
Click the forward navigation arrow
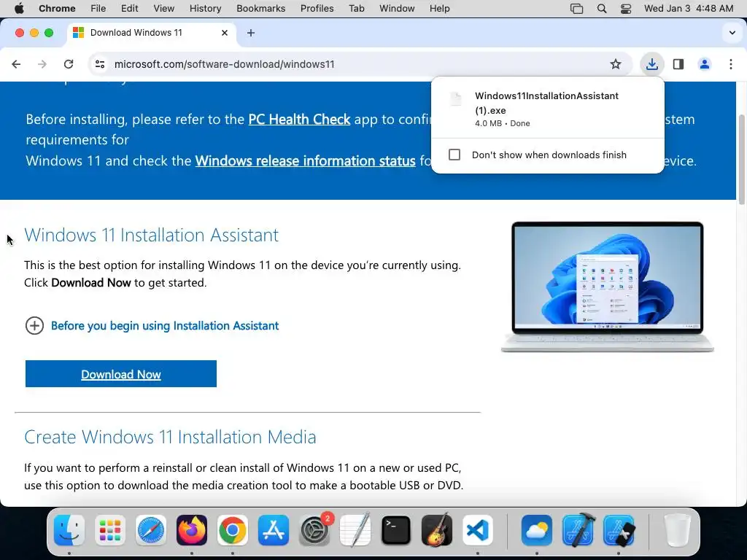point(42,64)
